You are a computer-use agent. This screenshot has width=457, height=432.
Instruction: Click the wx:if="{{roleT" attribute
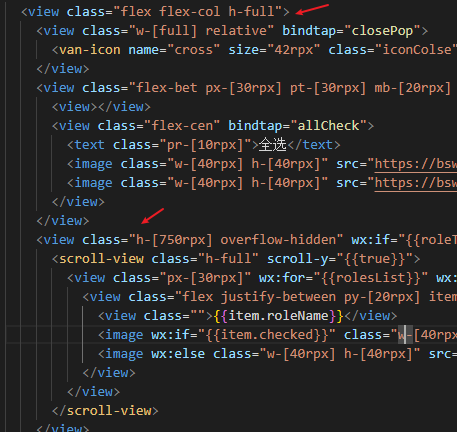pos(404,240)
